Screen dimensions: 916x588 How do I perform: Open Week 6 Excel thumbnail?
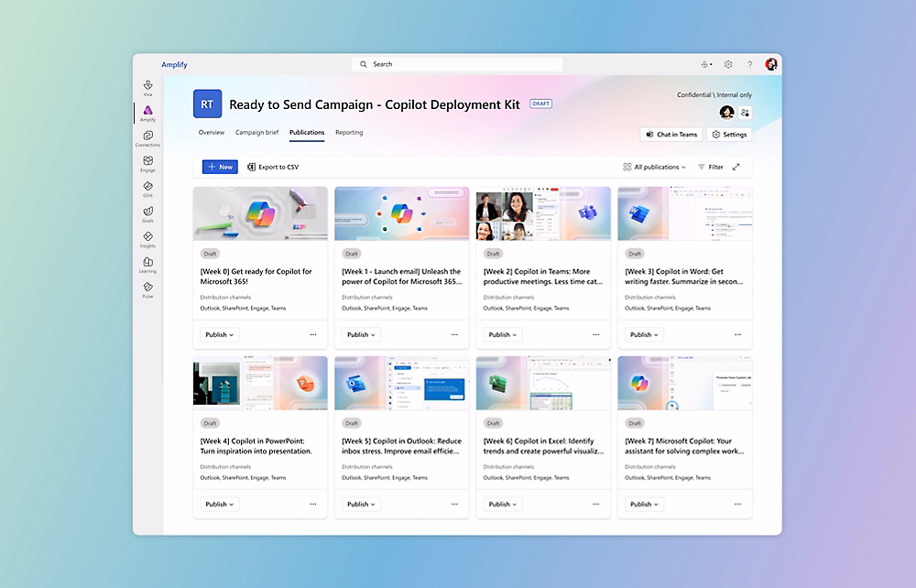click(x=543, y=383)
